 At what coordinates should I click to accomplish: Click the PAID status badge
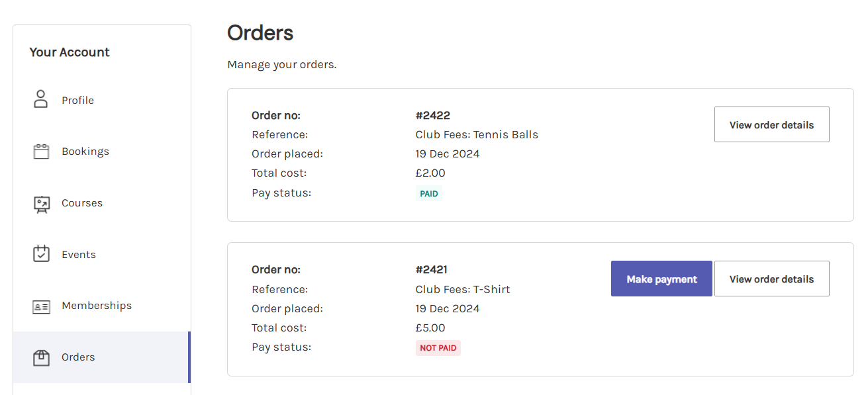[429, 194]
